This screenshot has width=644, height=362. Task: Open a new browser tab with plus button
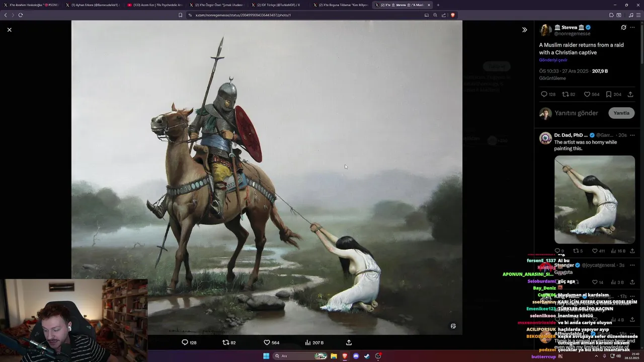[438, 5]
